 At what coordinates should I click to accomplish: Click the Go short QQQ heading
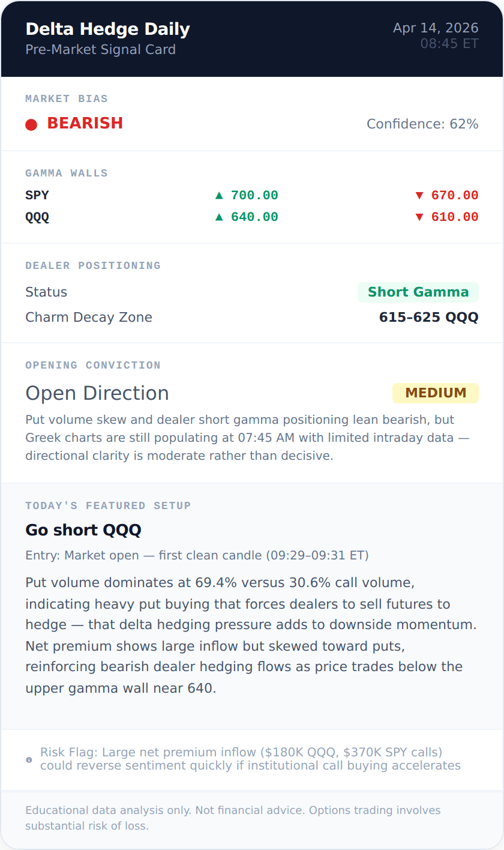(83, 530)
